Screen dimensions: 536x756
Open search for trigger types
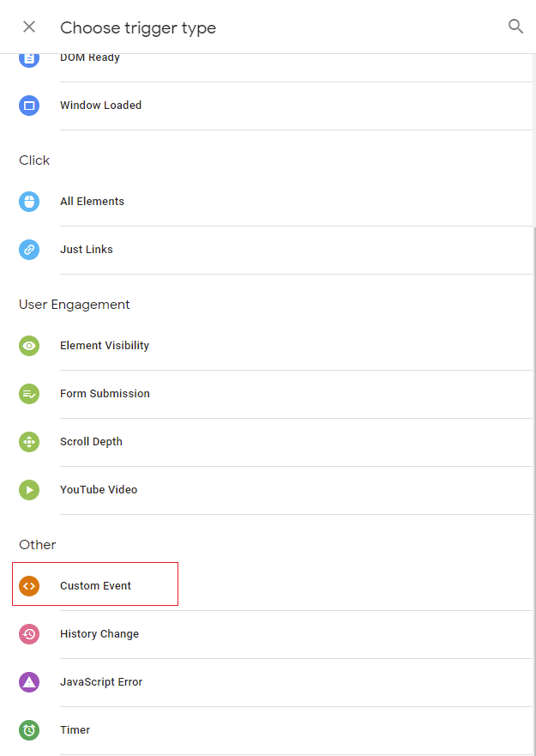click(515, 27)
